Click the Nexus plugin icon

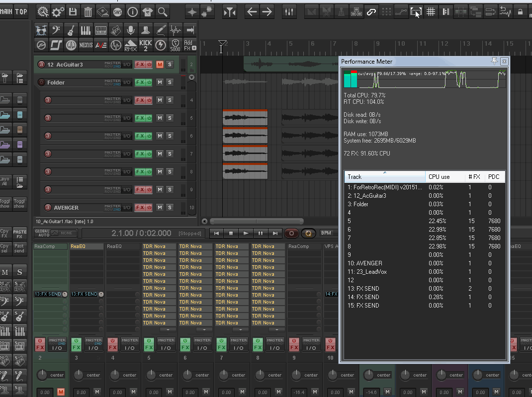click(x=86, y=45)
